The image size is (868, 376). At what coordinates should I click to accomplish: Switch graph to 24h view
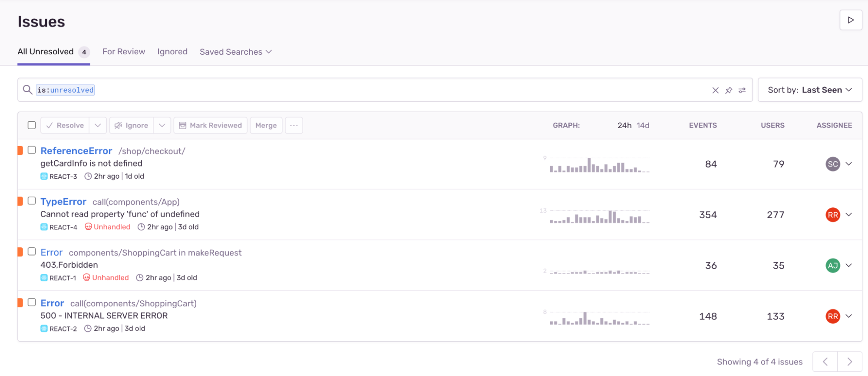point(624,125)
